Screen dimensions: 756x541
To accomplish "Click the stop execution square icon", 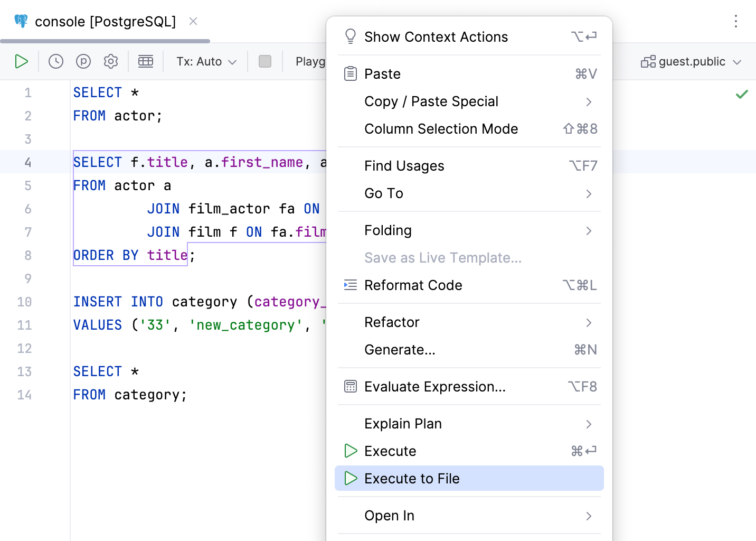I will [265, 61].
